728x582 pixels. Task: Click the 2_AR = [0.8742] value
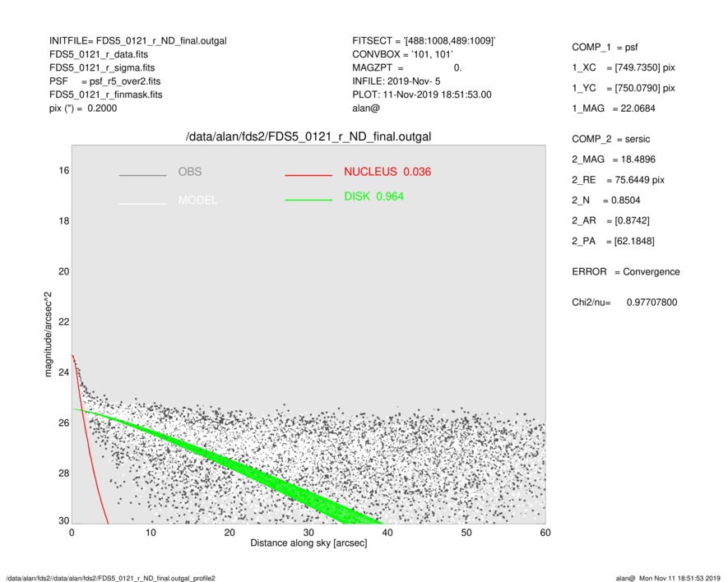pos(610,221)
